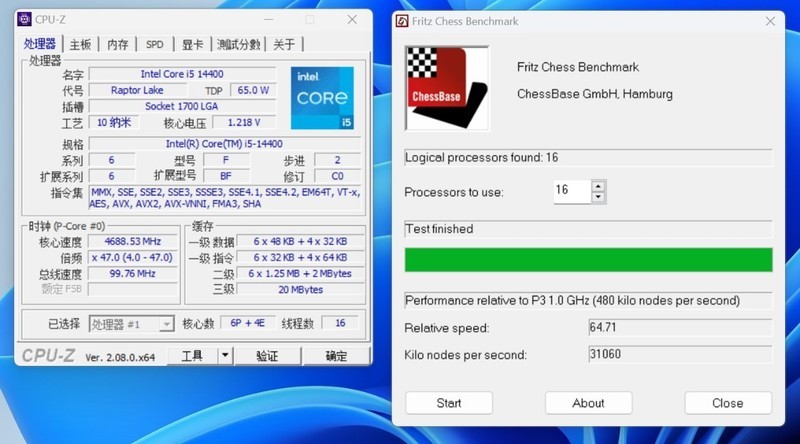Click the Intel Core i5 logo badge

(322, 98)
